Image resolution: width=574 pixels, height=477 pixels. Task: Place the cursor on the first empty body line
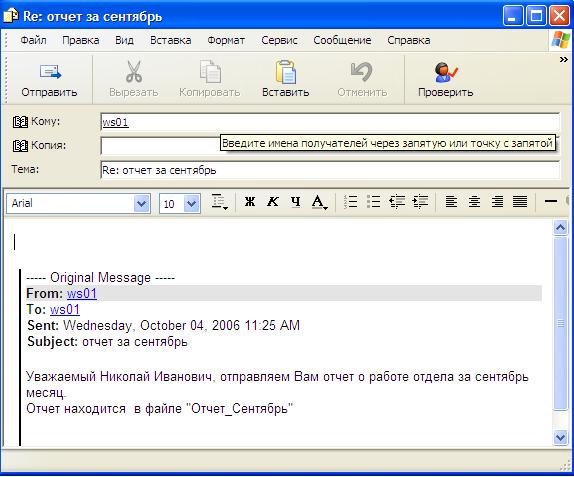(278, 242)
